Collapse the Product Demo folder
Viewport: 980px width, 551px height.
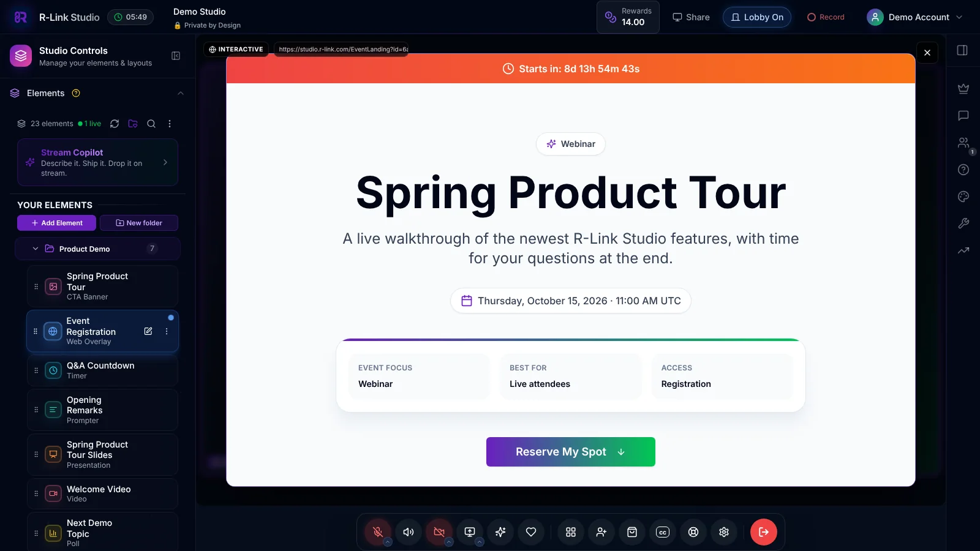coord(36,249)
